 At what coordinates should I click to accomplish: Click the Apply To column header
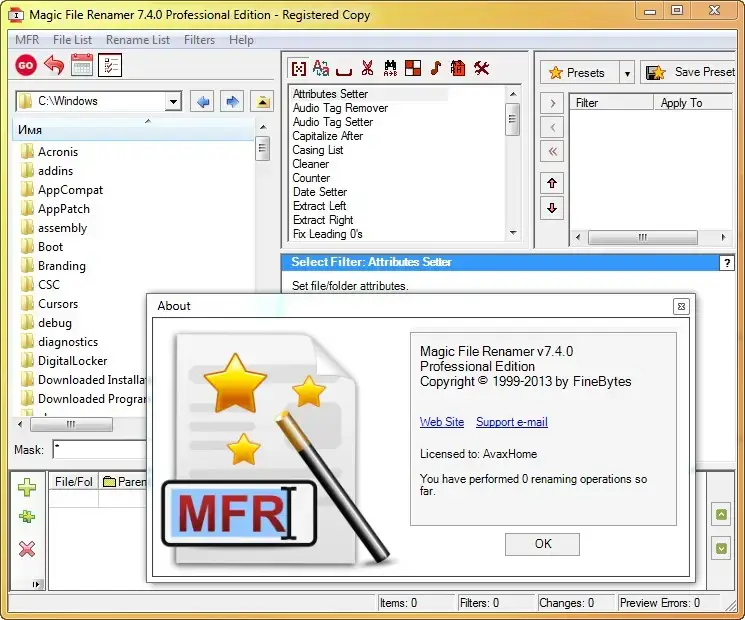(693, 103)
